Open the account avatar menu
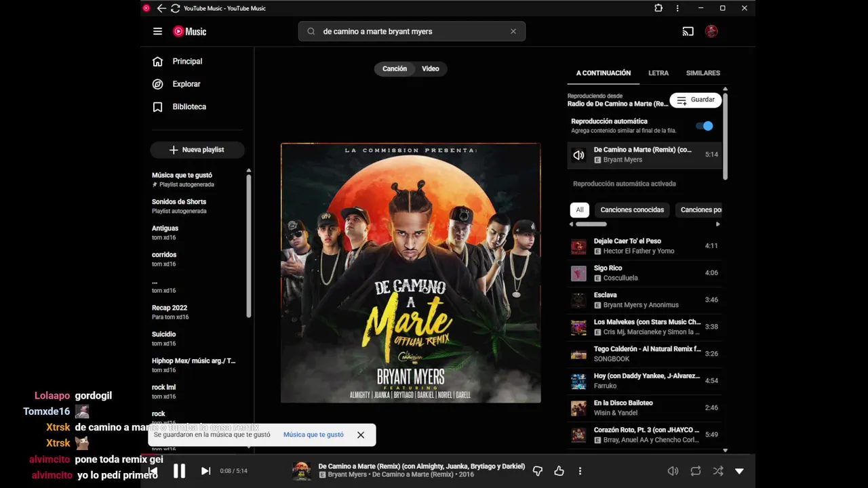Screen dimensions: 868x488 point(711,31)
